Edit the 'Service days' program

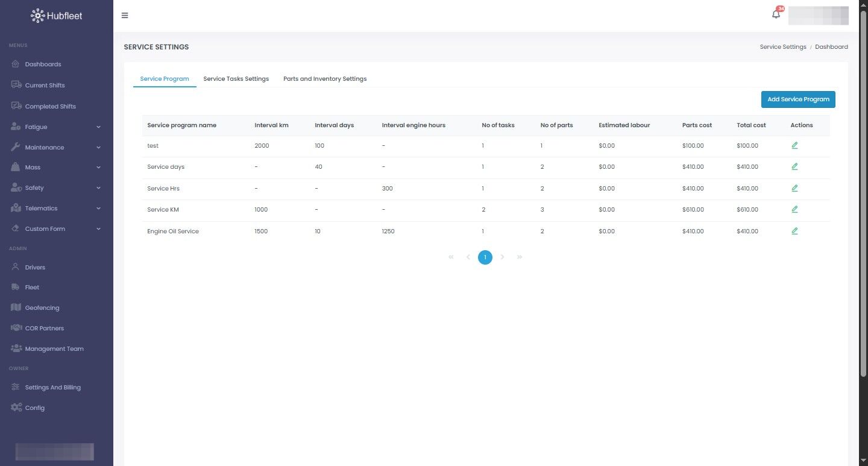click(x=794, y=166)
